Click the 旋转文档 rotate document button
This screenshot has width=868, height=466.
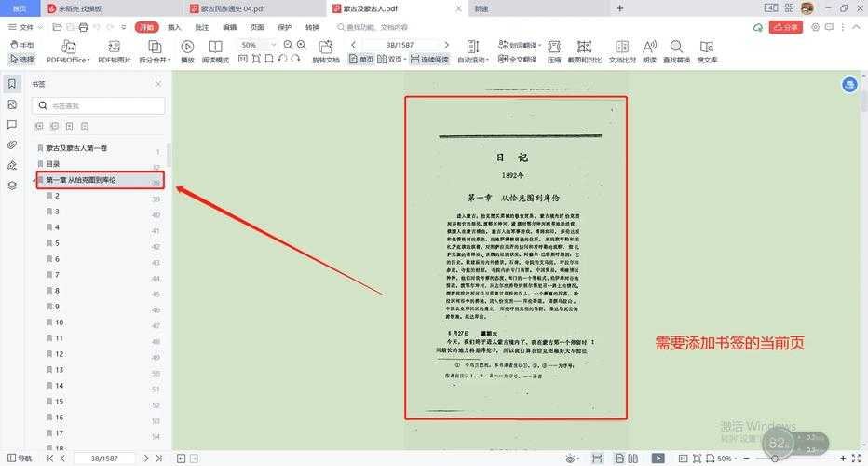click(x=326, y=52)
